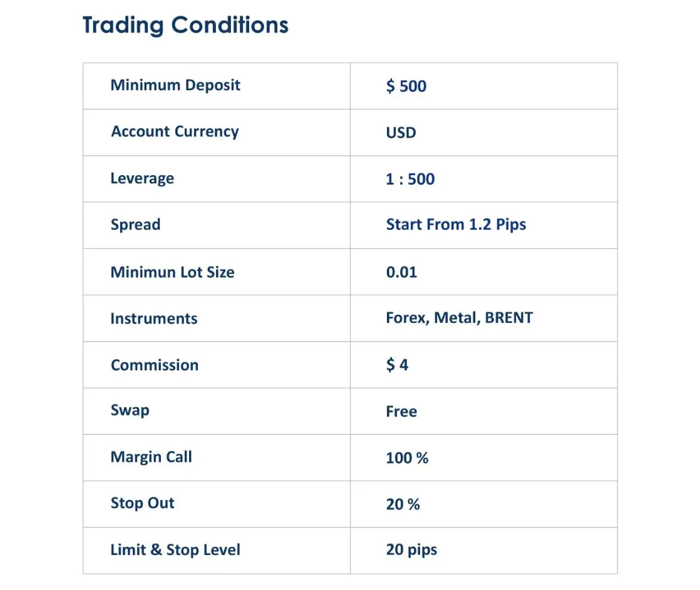The image size is (700, 590).
Task: Click Forex, Metal, BRENT text
Action: [460, 318]
